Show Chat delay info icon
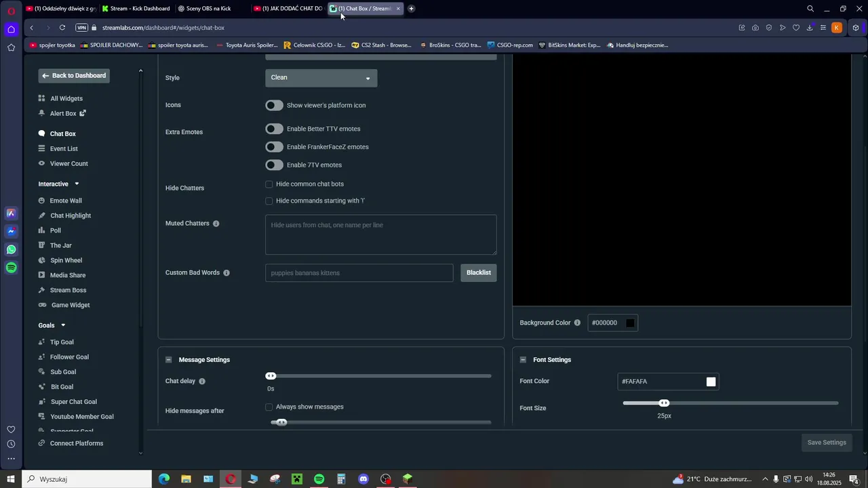This screenshot has height=488, width=868. (x=202, y=381)
